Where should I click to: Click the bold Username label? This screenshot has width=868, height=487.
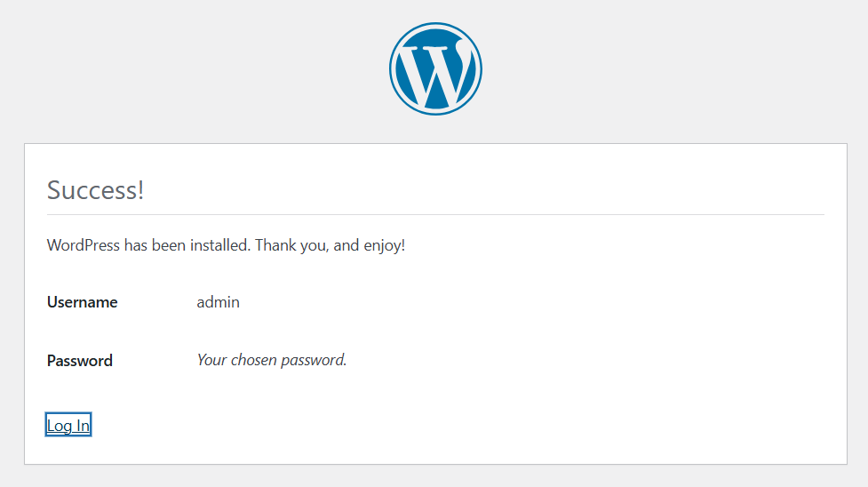(x=82, y=302)
